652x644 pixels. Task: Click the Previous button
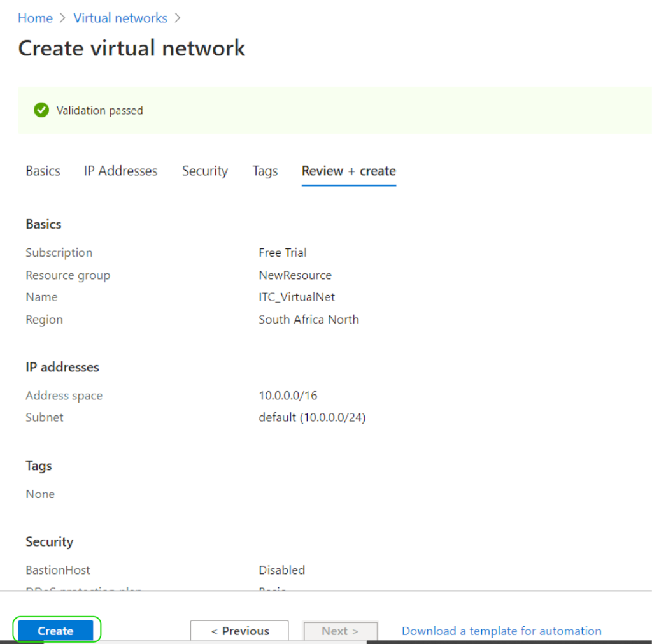coord(239,631)
